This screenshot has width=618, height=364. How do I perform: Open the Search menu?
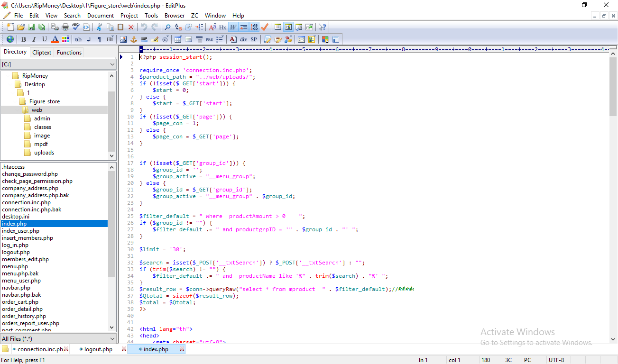(72, 15)
